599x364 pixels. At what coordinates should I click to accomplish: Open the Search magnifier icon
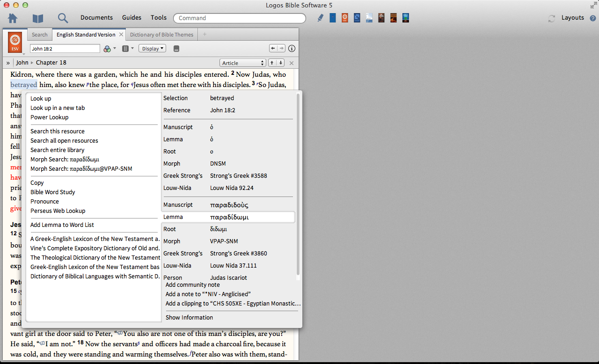(x=63, y=18)
